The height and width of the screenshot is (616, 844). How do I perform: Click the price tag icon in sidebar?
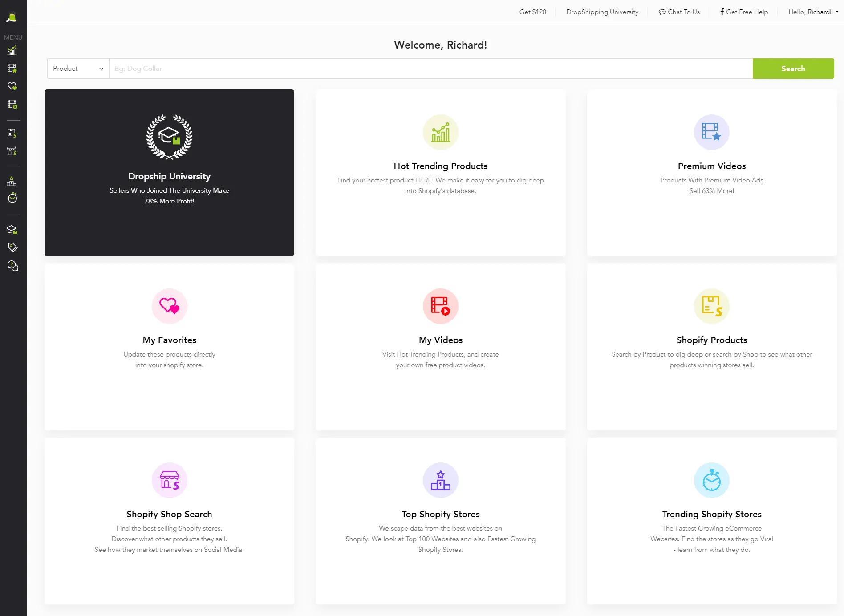pyautogui.click(x=12, y=247)
